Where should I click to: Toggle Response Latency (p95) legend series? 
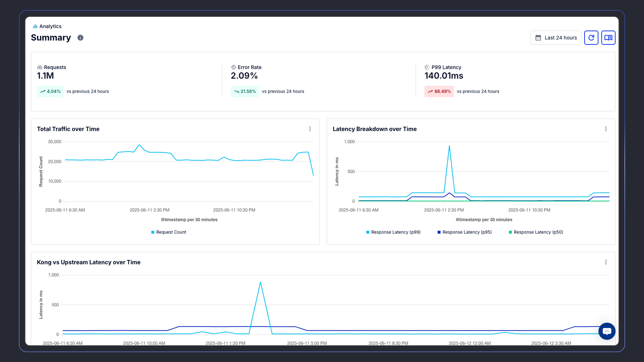pos(464,232)
